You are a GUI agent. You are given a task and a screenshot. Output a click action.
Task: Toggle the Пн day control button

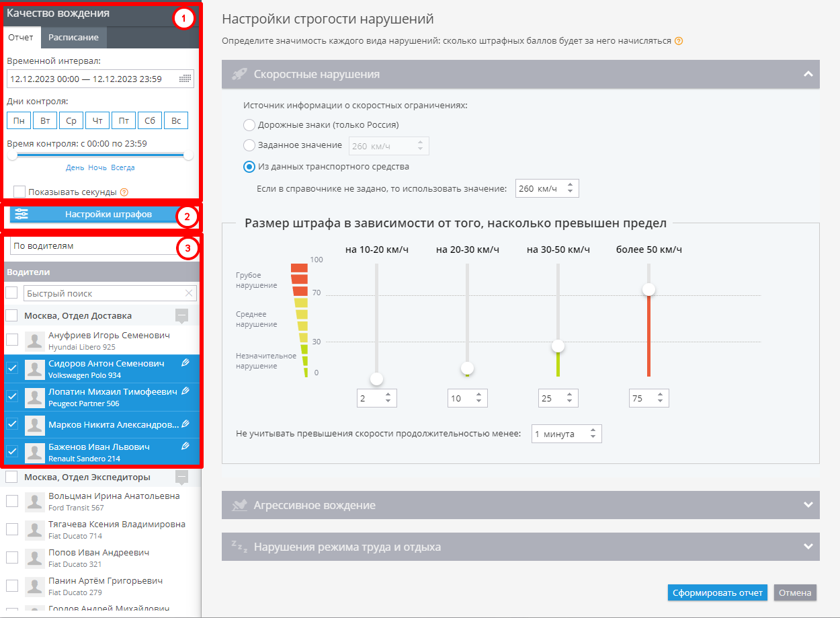point(19,121)
